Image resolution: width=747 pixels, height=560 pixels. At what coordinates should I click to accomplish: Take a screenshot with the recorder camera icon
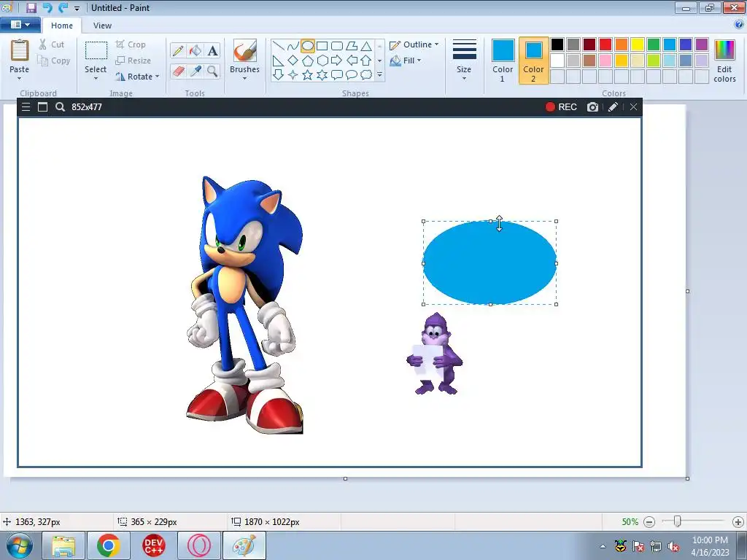(592, 107)
